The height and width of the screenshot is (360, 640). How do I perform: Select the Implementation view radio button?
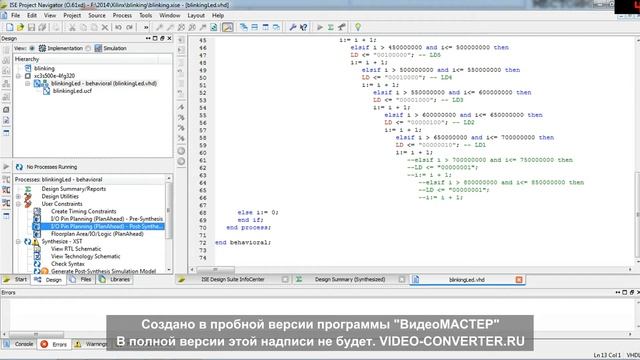pos(32,48)
